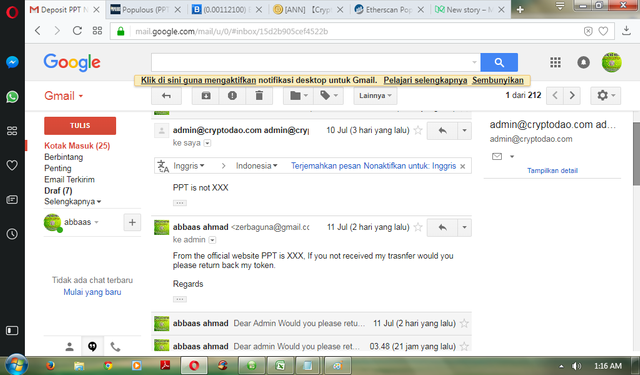Open the Labels tag dropdown
This screenshot has width=640, height=375.
(x=329, y=96)
